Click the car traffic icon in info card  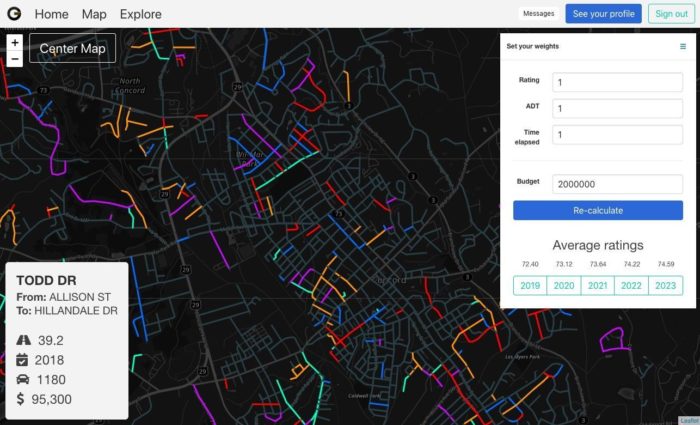pos(24,380)
